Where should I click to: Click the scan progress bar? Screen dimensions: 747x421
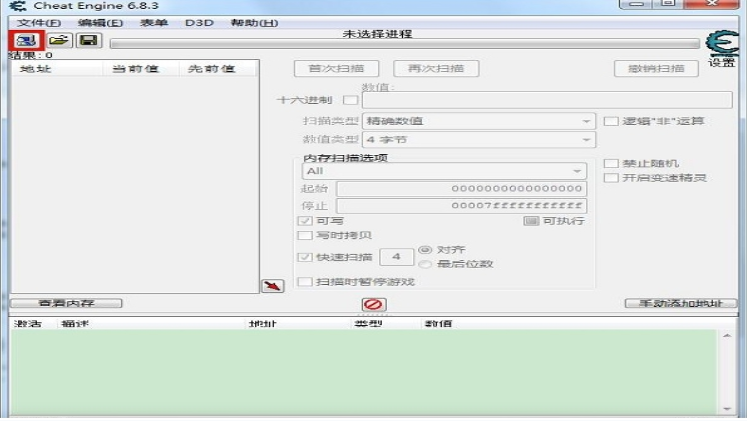(x=404, y=44)
